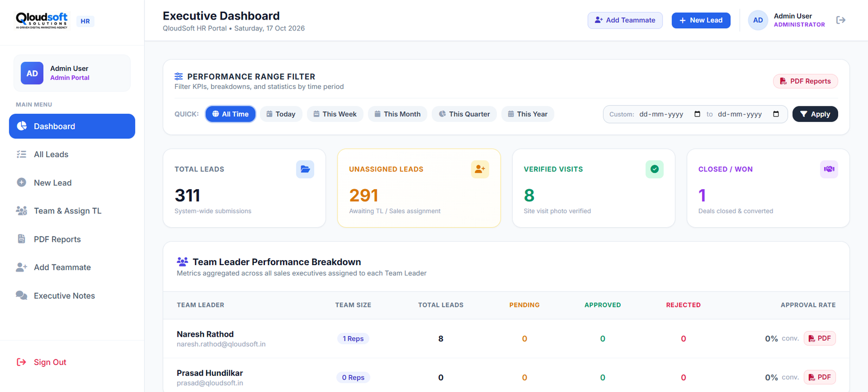Click the APPROVAL RATE column header
This screenshot has width=868, height=392.
pyautogui.click(x=808, y=305)
